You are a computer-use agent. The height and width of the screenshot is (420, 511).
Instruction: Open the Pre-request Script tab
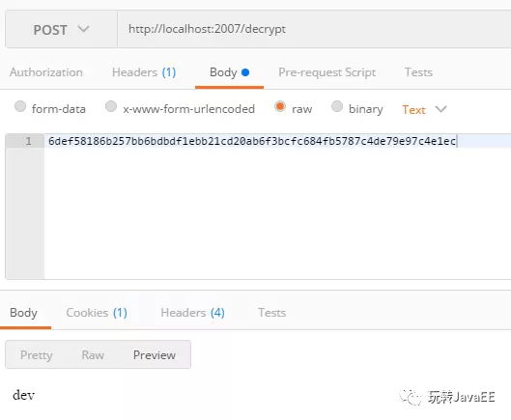326,72
